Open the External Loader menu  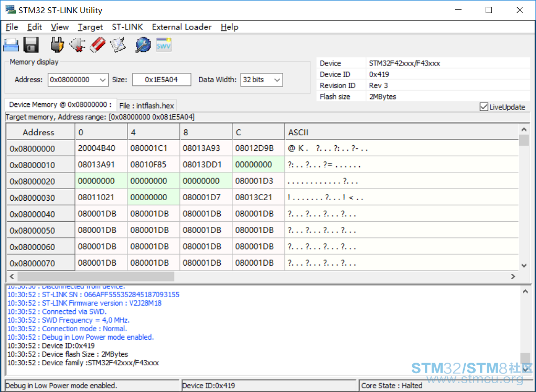pyautogui.click(x=182, y=27)
